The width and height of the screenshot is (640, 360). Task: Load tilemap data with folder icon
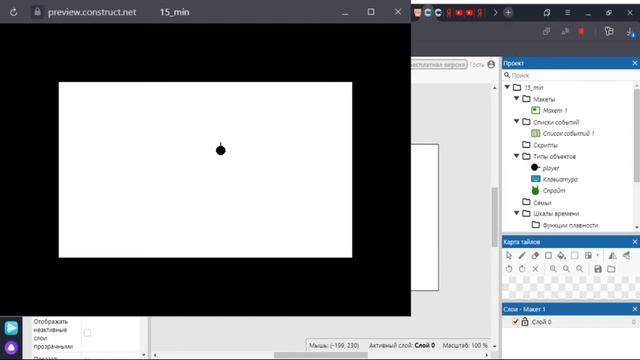tap(611, 269)
